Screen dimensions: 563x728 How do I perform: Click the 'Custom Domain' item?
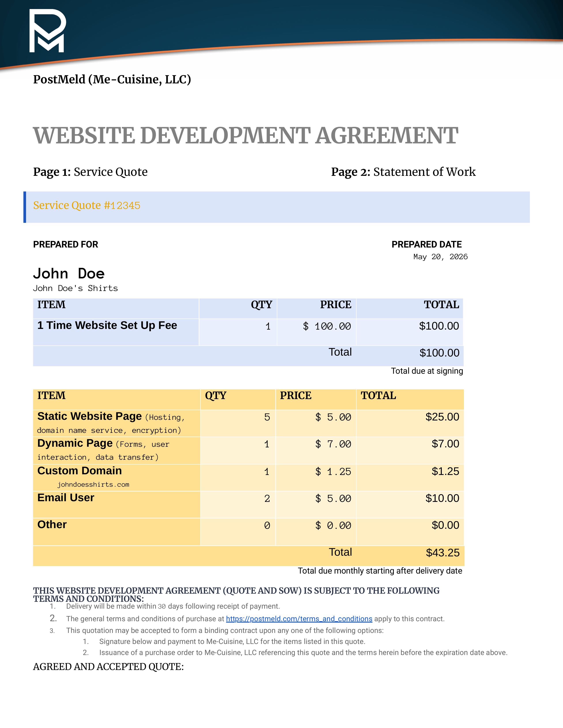click(x=79, y=471)
